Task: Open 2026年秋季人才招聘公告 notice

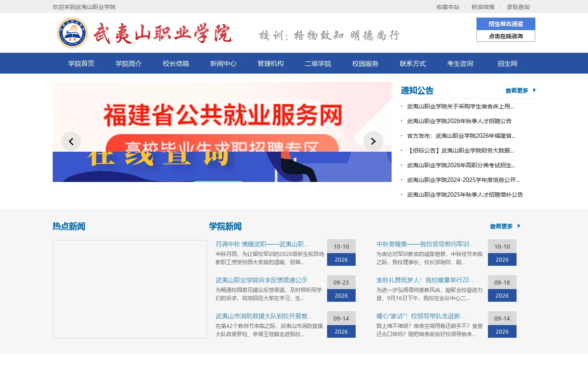Action: coord(459,121)
